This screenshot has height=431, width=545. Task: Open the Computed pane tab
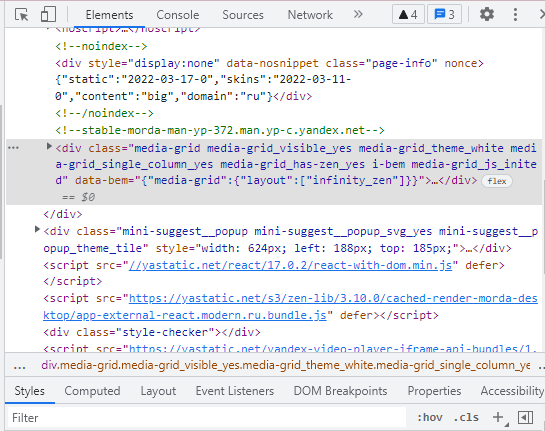coord(92,391)
